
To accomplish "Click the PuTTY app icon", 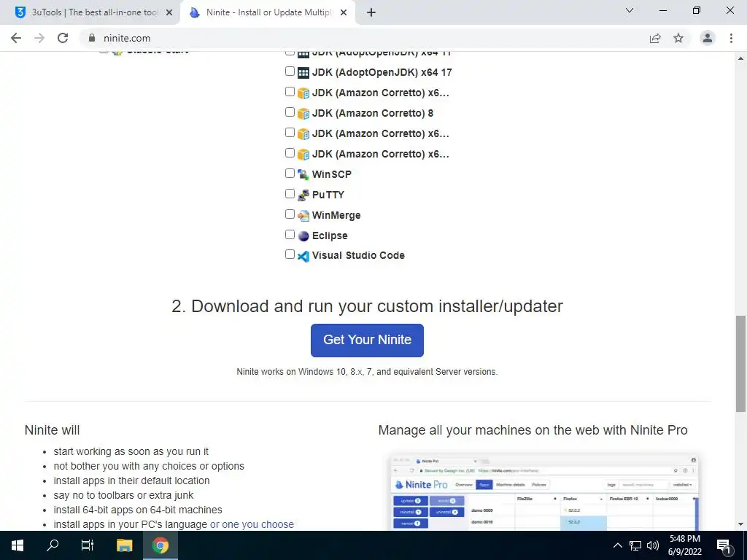I will tap(303, 195).
